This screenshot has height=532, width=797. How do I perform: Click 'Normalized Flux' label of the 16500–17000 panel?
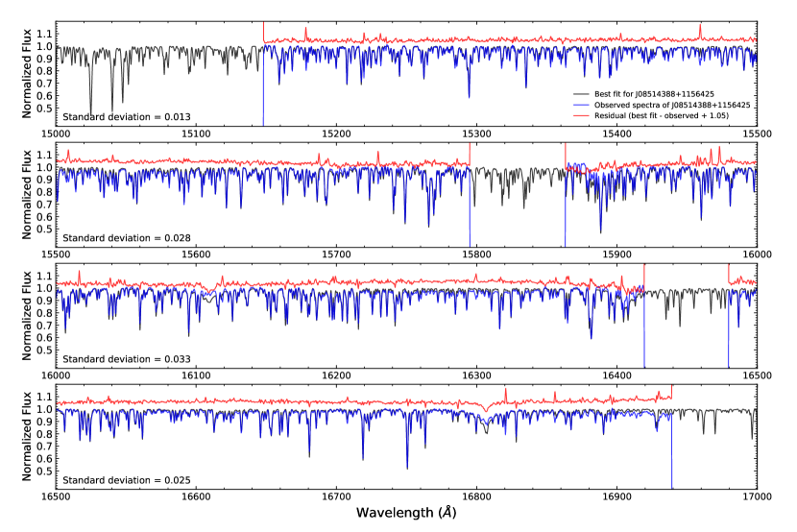coord(27,437)
